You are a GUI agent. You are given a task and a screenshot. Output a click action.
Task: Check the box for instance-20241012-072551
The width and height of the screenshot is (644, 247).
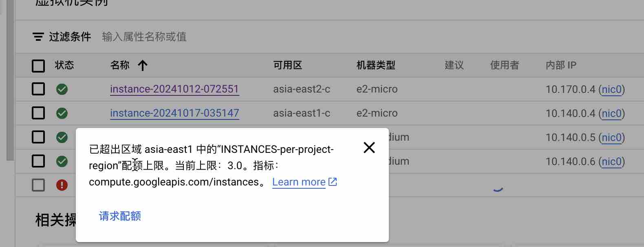(x=38, y=89)
